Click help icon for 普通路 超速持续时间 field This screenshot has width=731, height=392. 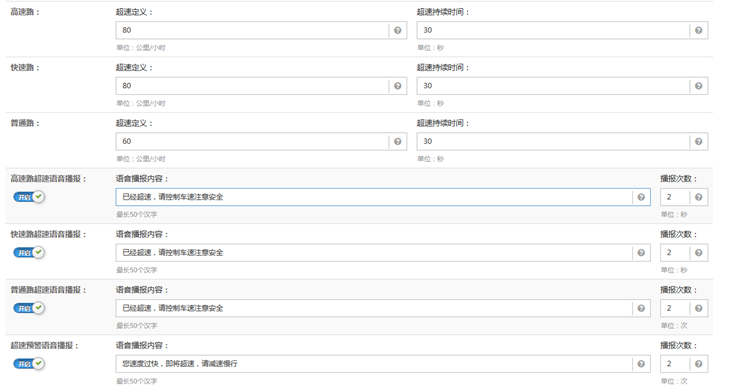click(x=698, y=141)
